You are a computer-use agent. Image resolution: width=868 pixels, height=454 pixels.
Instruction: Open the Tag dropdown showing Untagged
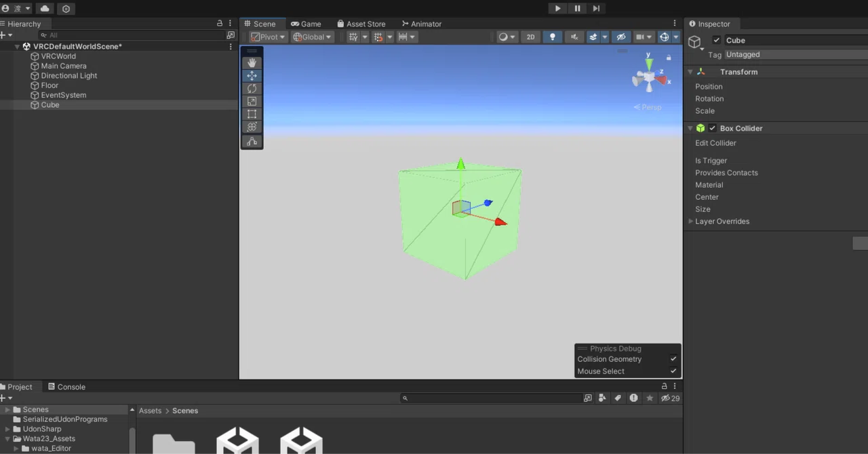tap(795, 54)
